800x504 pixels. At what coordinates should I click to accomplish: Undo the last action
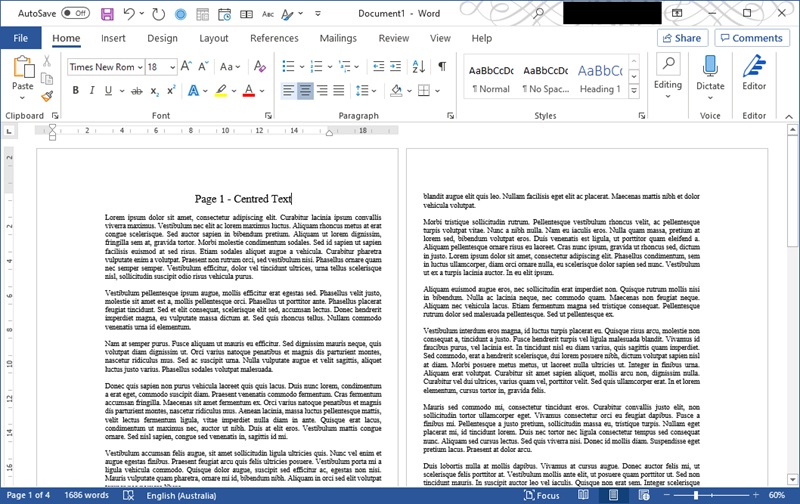point(129,14)
